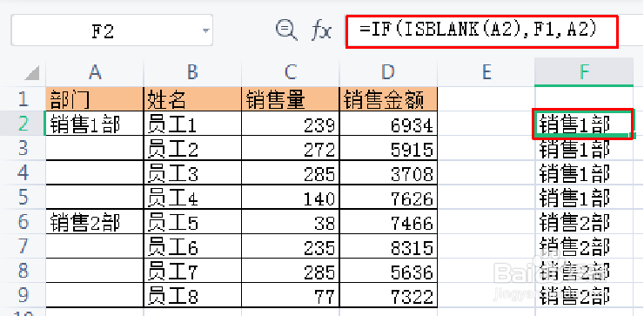Viewport: 644px width, 316px height.
Task: Click header cell 销售金额
Action: 388,99
